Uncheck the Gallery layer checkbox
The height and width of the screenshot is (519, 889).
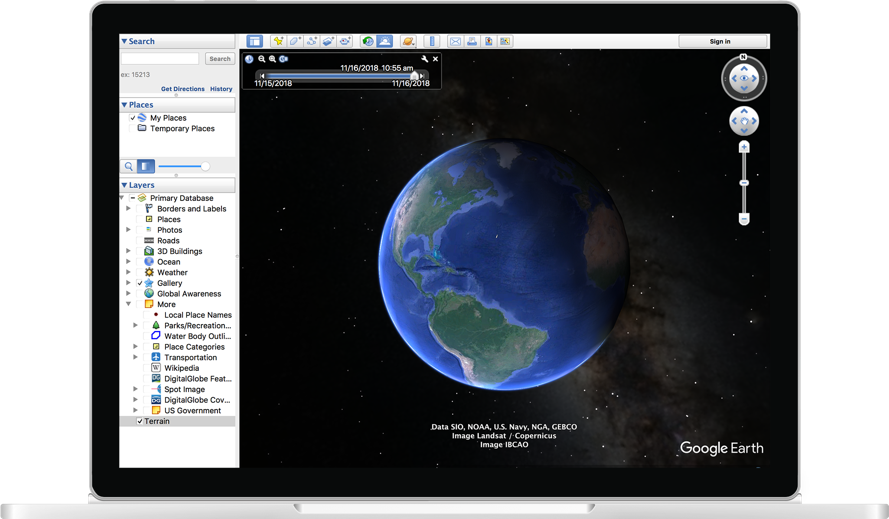pyautogui.click(x=140, y=283)
